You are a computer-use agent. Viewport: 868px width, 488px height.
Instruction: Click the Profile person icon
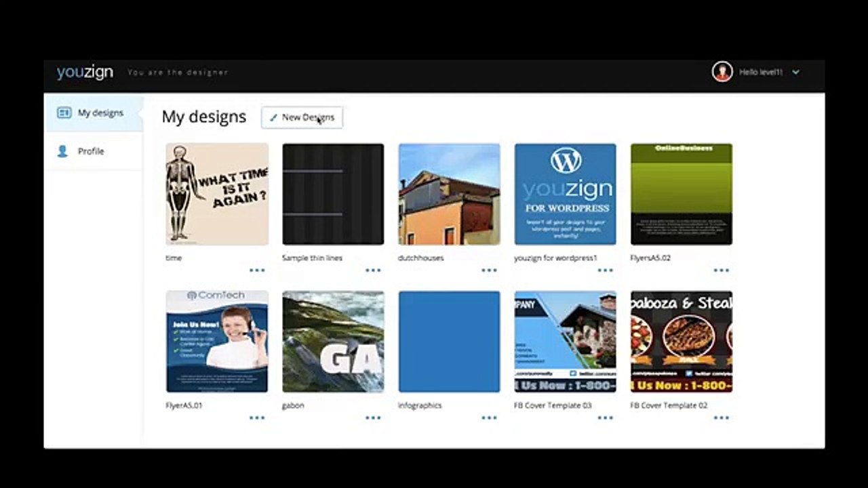[x=62, y=151]
